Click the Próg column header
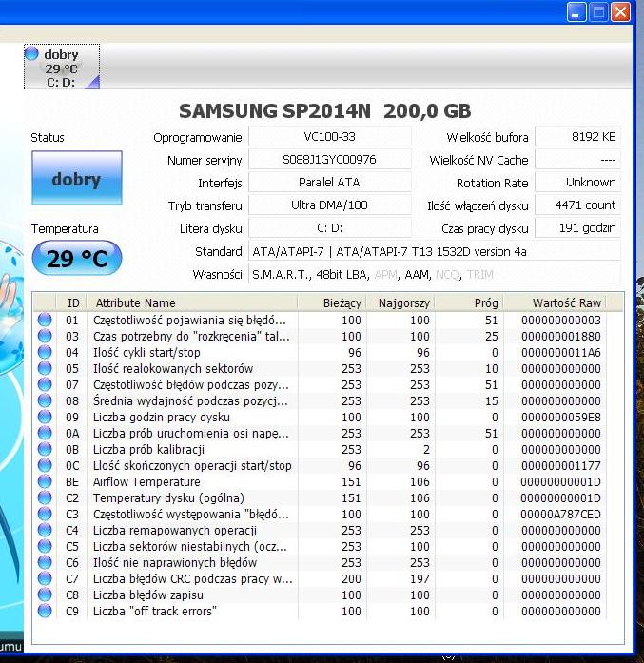 469,302
